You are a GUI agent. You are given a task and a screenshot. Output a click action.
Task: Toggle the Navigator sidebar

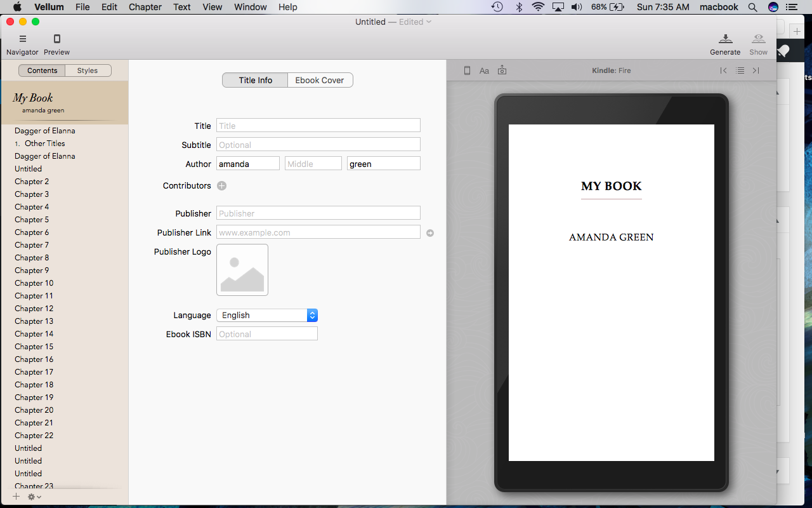tap(22, 39)
